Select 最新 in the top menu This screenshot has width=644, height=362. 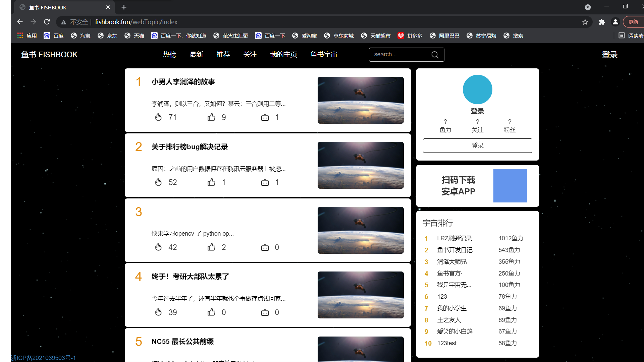196,54
